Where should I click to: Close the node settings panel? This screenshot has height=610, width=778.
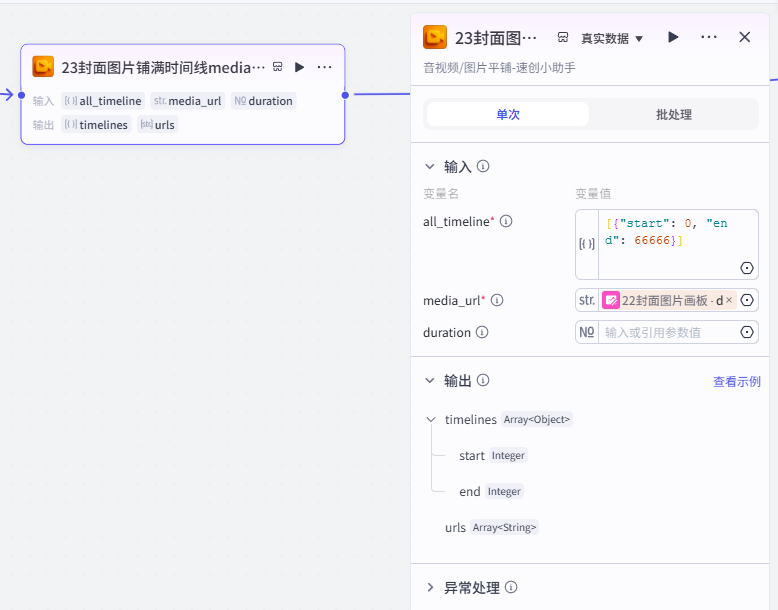744,37
